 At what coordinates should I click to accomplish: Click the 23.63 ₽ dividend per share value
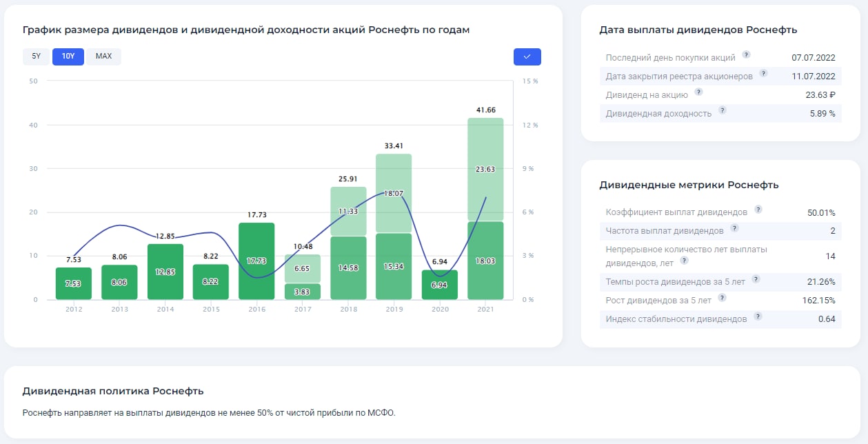tap(820, 94)
